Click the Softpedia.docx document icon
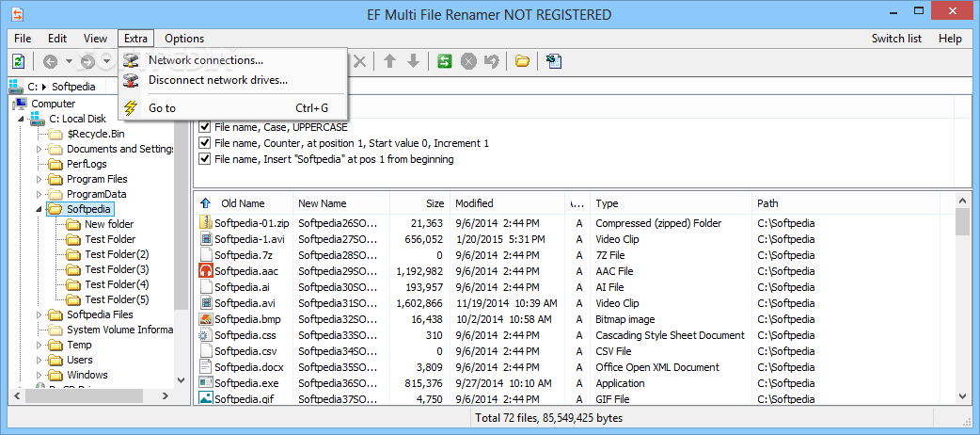980x435 pixels. click(206, 367)
